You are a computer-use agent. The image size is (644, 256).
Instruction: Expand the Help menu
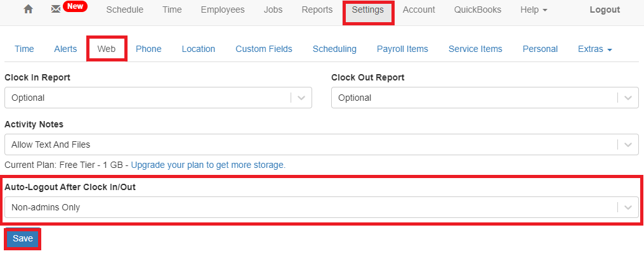(x=534, y=10)
